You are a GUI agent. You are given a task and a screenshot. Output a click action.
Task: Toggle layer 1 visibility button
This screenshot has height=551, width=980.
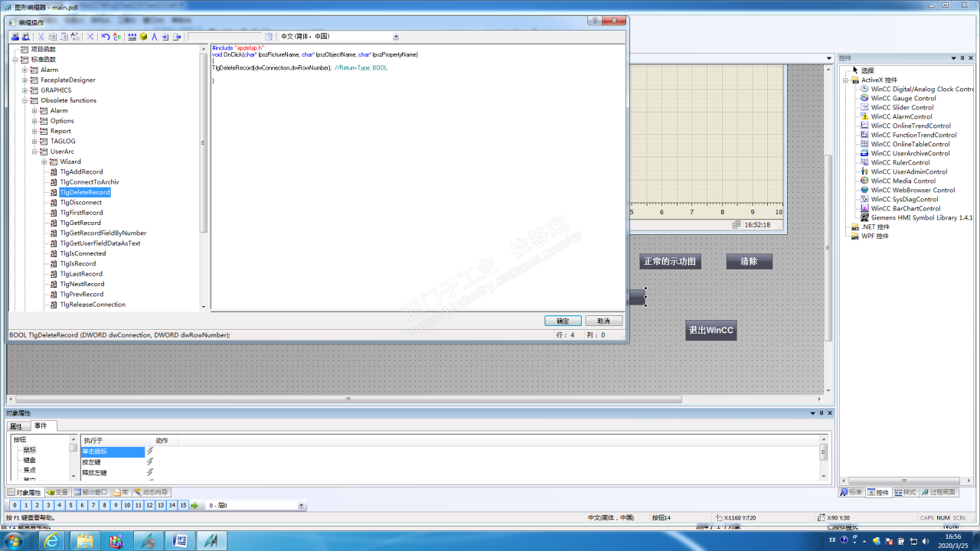click(25, 506)
